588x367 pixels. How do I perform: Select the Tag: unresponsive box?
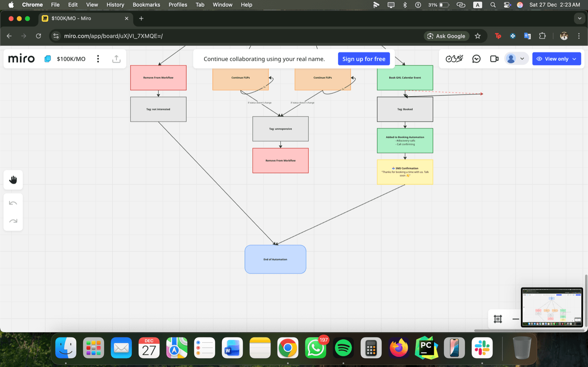281,129
